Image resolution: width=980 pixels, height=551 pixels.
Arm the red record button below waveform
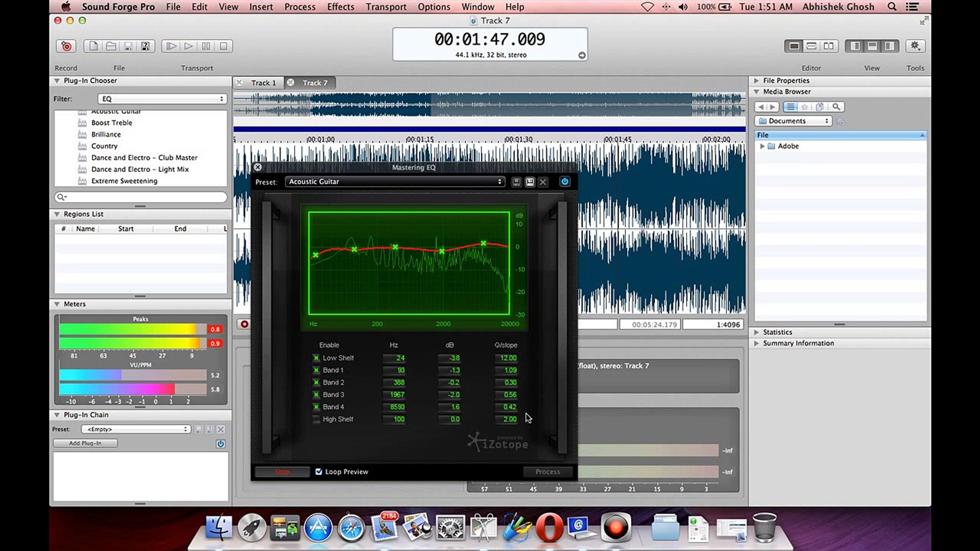pyautogui.click(x=244, y=324)
